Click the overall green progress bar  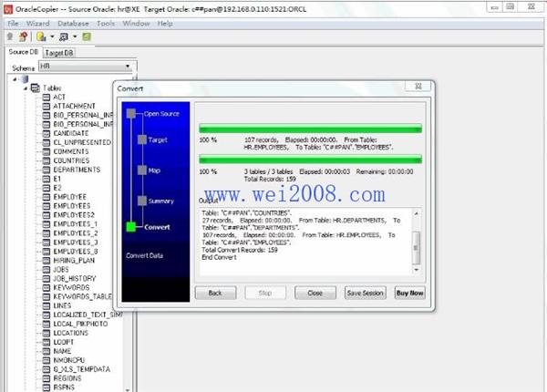[310, 160]
